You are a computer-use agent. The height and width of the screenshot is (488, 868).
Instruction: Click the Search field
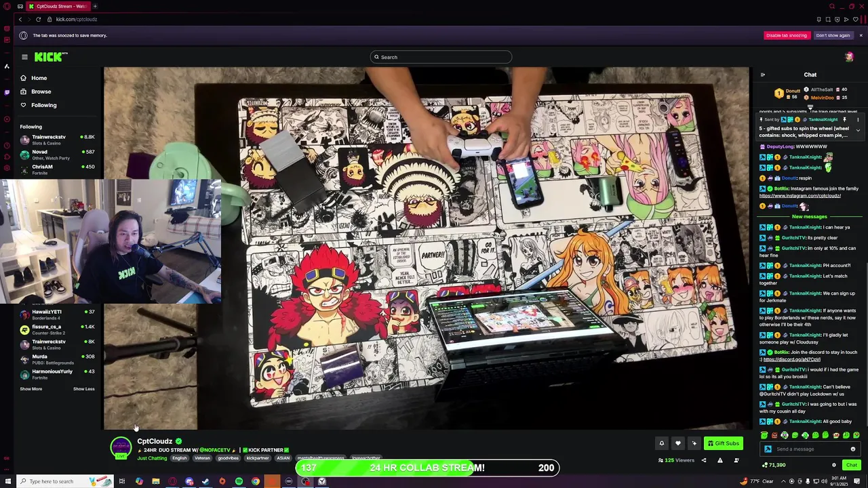(441, 57)
